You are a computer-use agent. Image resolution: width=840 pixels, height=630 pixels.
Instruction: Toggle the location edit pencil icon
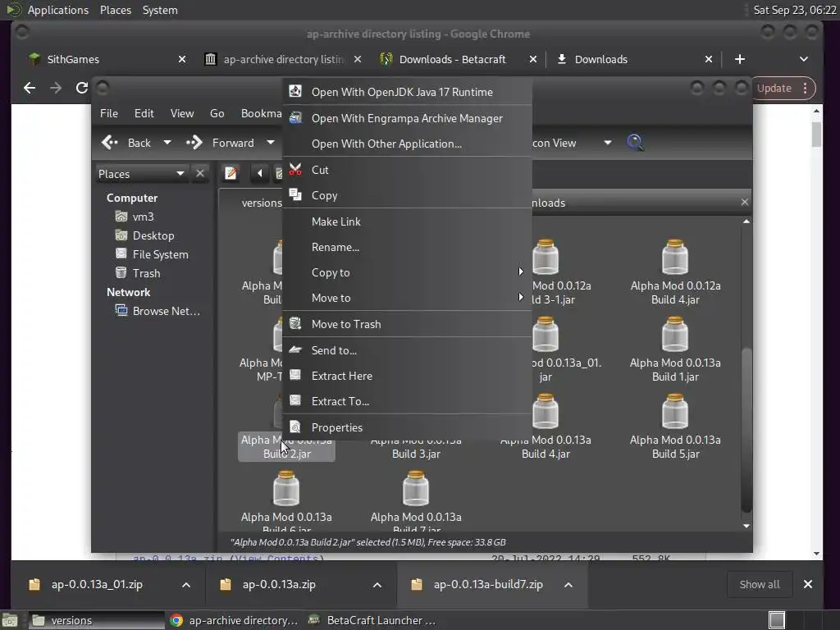click(231, 173)
